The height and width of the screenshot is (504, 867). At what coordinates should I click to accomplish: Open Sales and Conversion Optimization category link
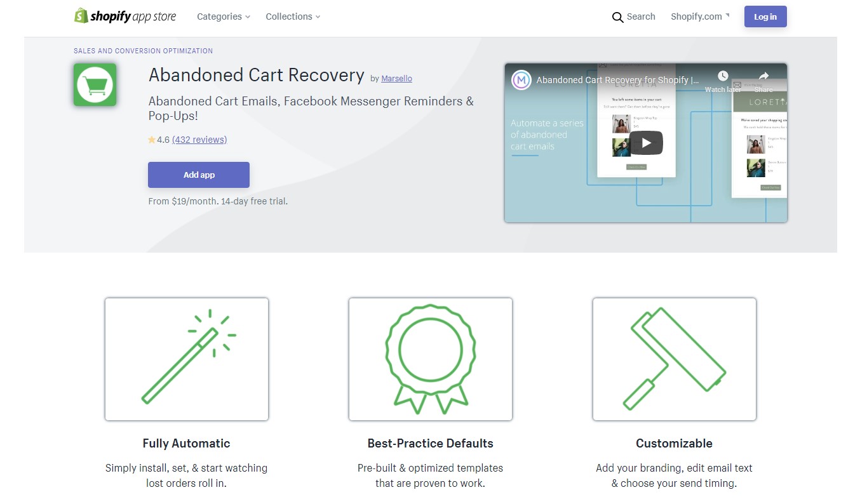[x=144, y=51]
